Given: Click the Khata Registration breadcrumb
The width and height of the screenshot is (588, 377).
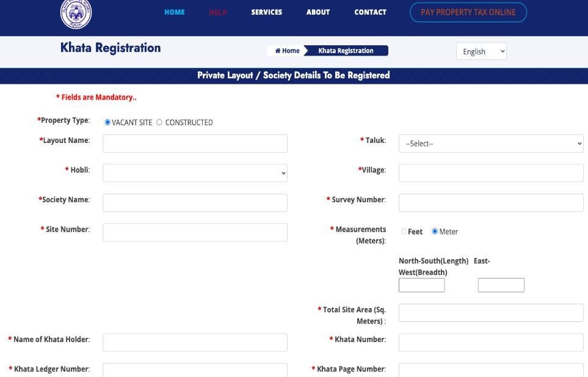Looking at the screenshot, I should tap(346, 51).
